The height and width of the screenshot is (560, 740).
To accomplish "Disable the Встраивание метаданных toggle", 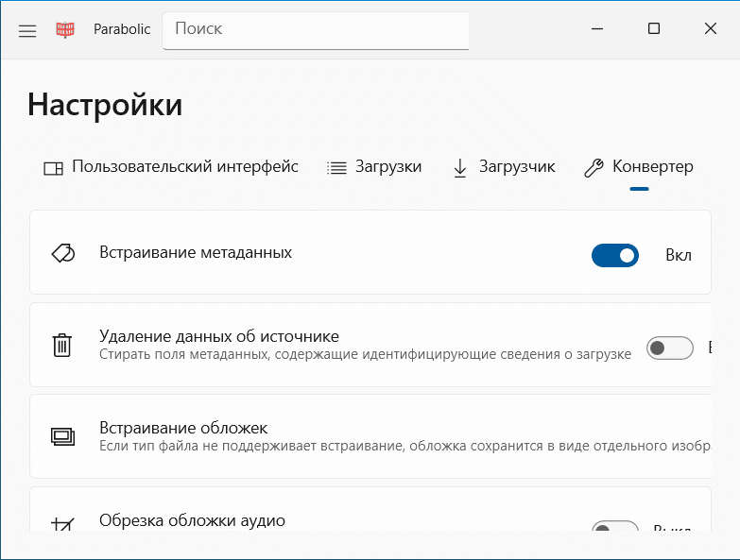I will [614, 255].
